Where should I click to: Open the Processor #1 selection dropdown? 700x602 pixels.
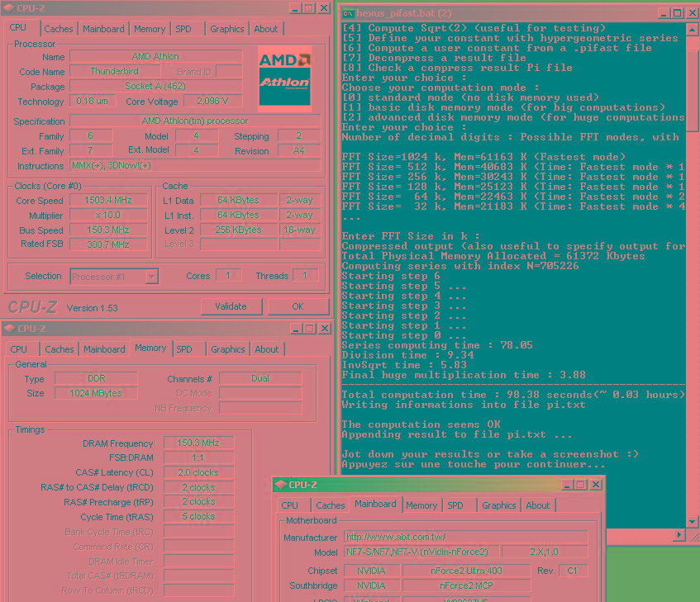pyautogui.click(x=151, y=277)
